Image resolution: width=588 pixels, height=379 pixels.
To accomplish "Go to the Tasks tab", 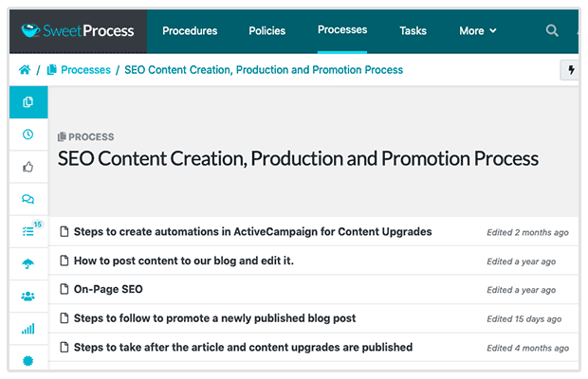I will click(x=413, y=30).
